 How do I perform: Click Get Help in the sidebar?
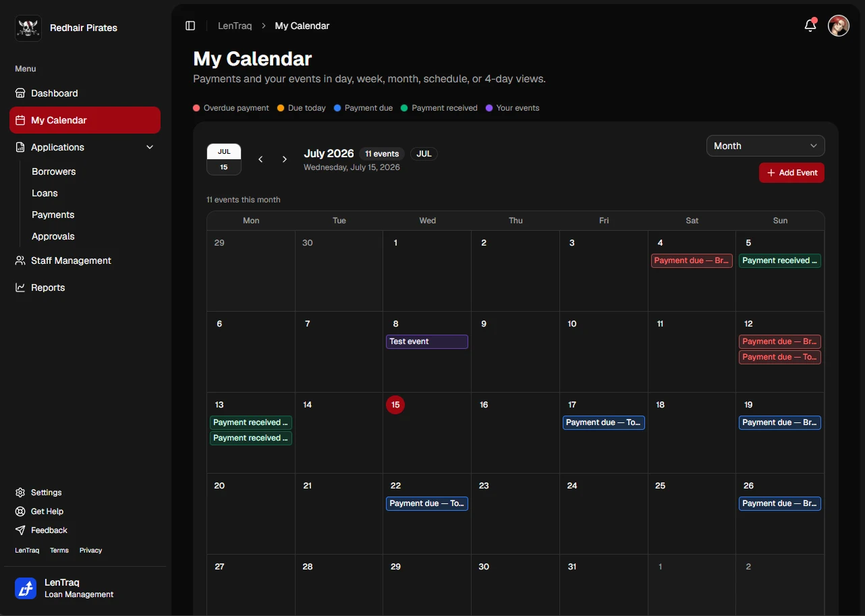point(40,511)
